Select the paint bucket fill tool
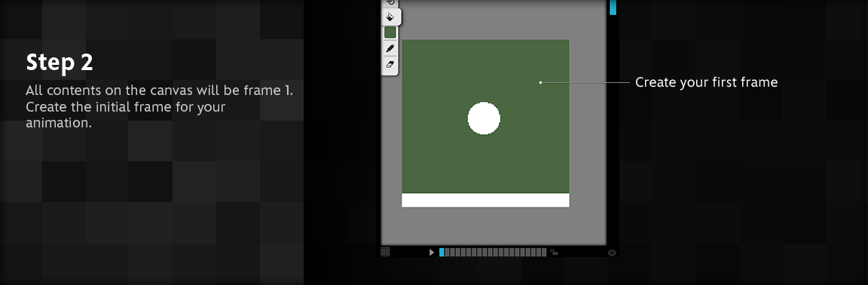The image size is (868, 285). tap(390, 17)
